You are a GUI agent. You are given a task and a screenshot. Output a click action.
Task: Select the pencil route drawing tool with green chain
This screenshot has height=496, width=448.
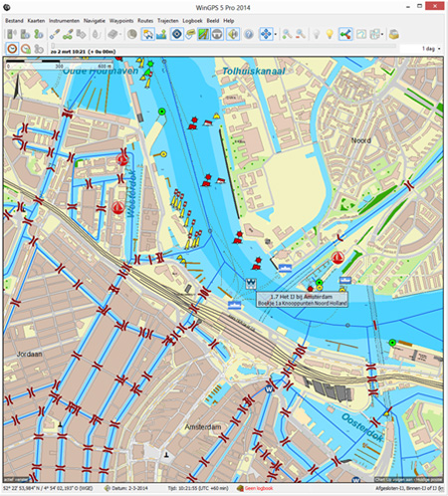click(x=68, y=34)
